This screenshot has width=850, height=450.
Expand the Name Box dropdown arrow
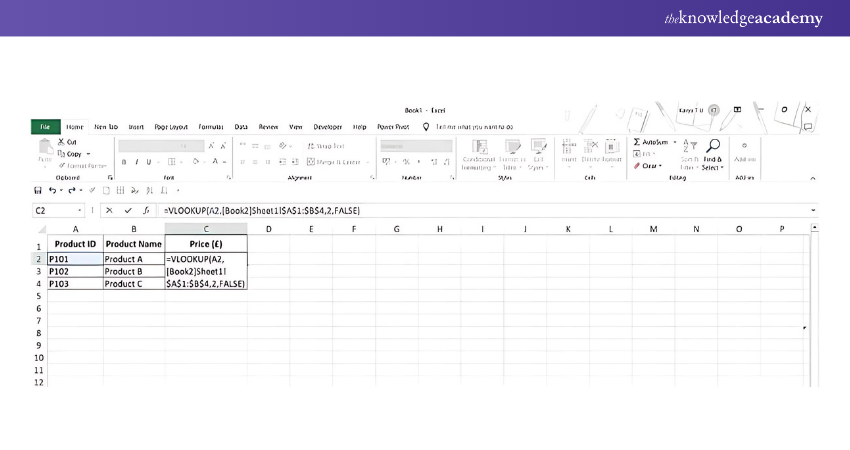[80, 211]
